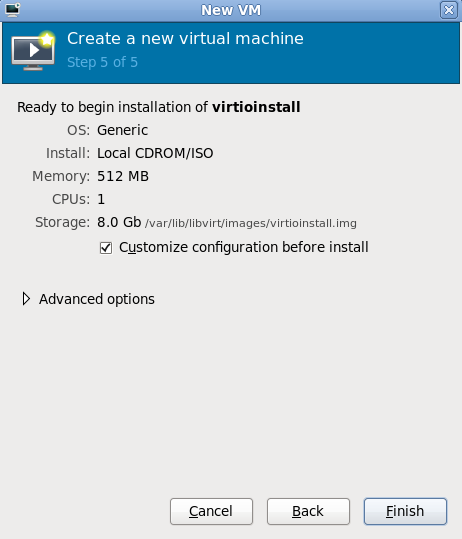Click the New VM title bar text
Screen dimensions: 462x539
coord(231,10)
